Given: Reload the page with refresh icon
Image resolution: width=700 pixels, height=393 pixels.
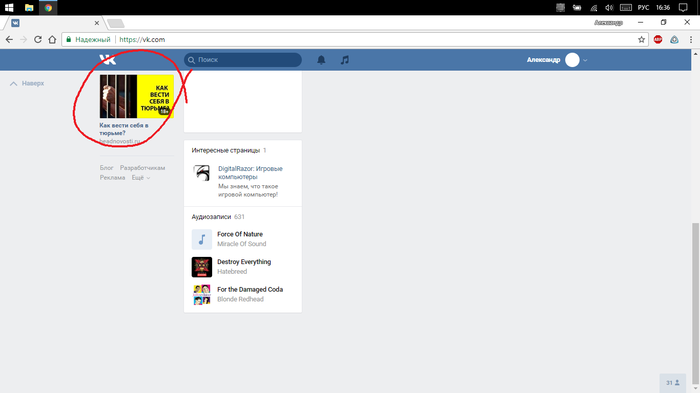Looking at the screenshot, I should (38, 39).
